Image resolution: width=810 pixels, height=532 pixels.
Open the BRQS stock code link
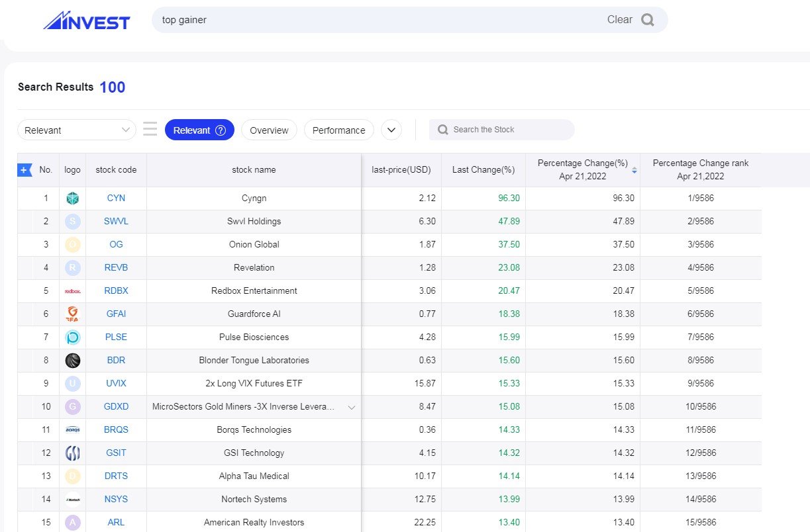(116, 429)
